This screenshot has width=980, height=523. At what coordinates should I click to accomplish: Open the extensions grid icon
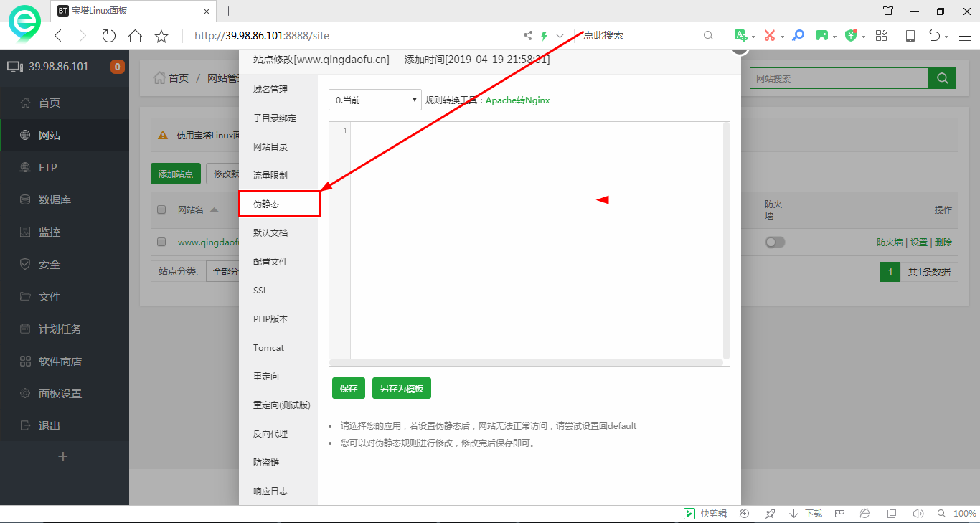coord(882,35)
